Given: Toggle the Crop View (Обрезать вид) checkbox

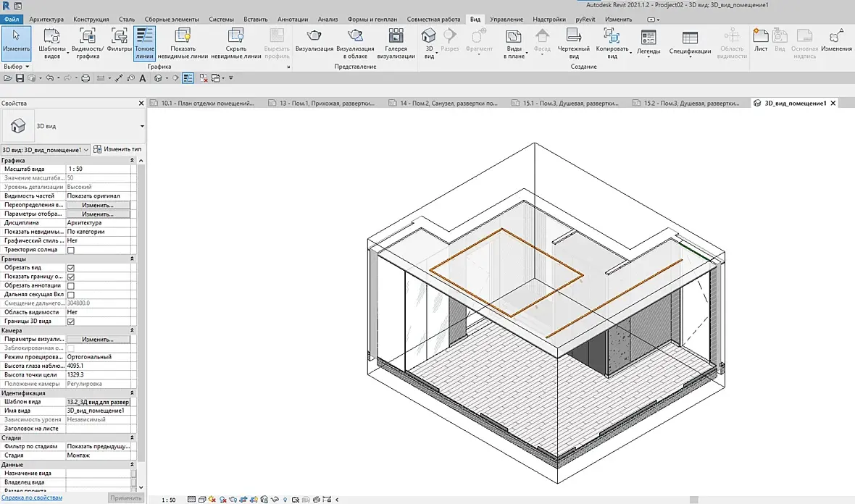Looking at the screenshot, I should 71,268.
